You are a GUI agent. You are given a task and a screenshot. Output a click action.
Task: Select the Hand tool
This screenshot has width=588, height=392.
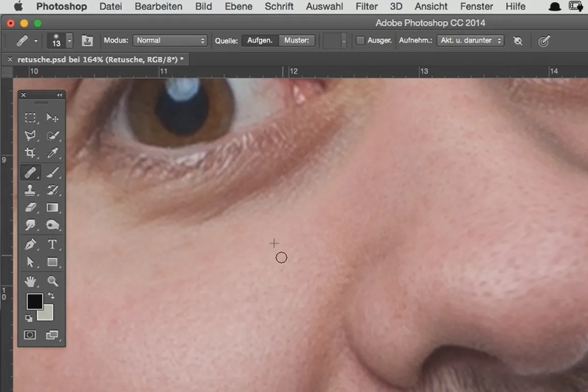coord(30,281)
